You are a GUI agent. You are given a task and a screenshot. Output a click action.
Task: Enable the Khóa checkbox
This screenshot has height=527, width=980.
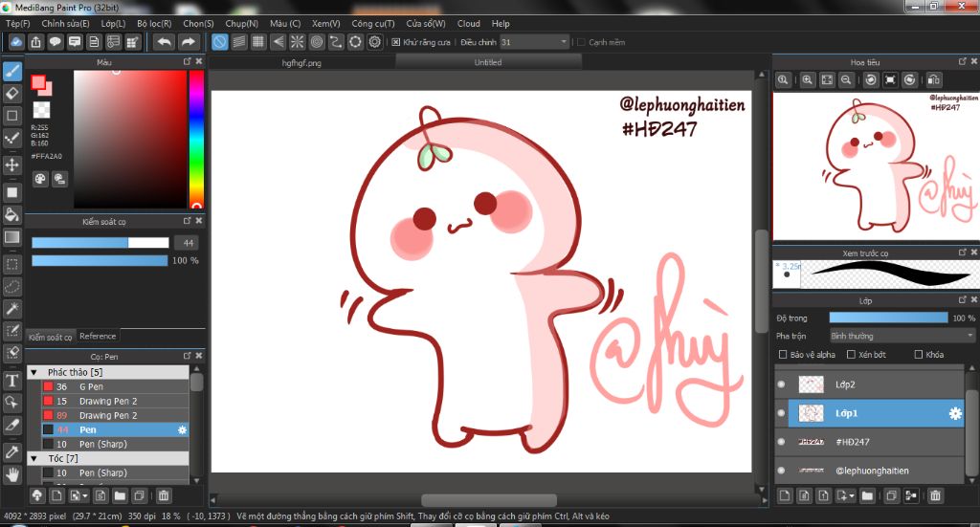coord(919,355)
